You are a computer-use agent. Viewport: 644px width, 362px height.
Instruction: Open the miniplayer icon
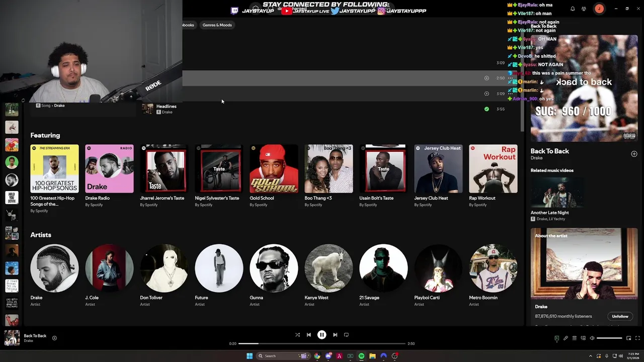pos(629,338)
